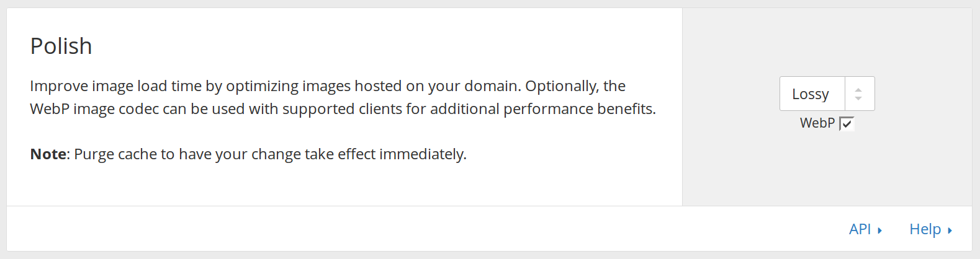Expand Help section via its chevron
The height and width of the screenshot is (259, 980).
coord(950,230)
